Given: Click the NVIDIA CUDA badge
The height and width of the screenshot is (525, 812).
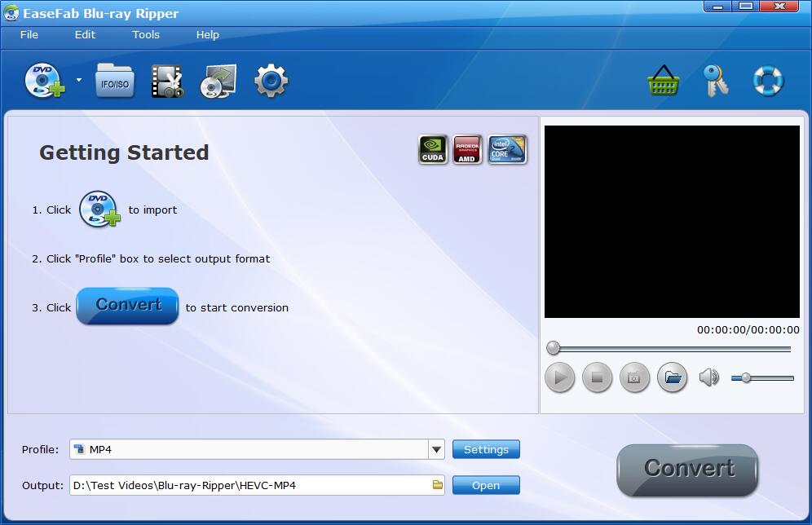Looking at the screenshot, I should coord(432,150).
